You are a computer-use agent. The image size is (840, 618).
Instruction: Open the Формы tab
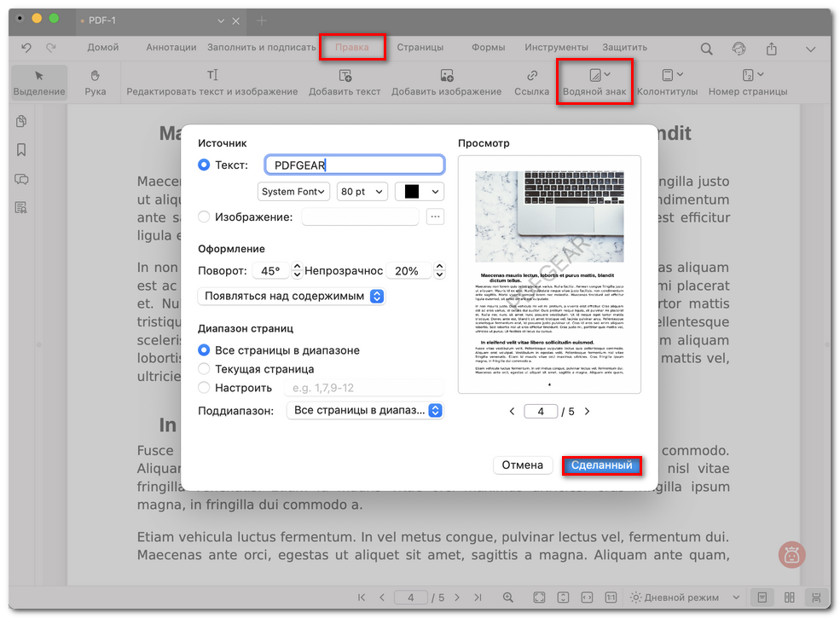click(x=488, y=47)
